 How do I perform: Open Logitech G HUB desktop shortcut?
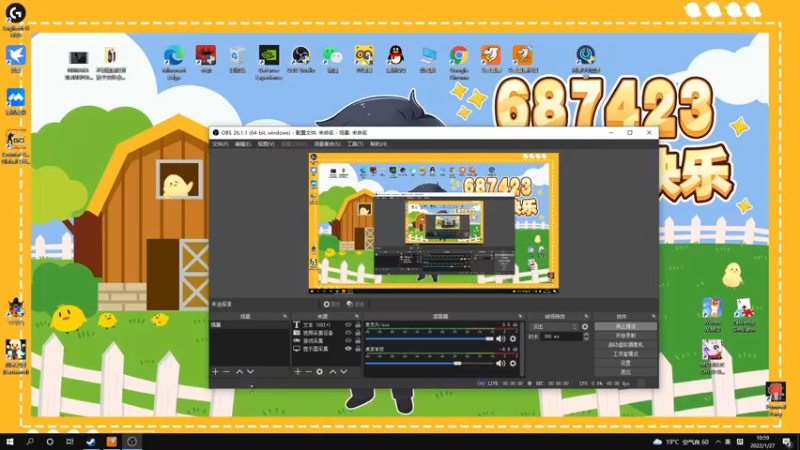(x=16, y=19)
